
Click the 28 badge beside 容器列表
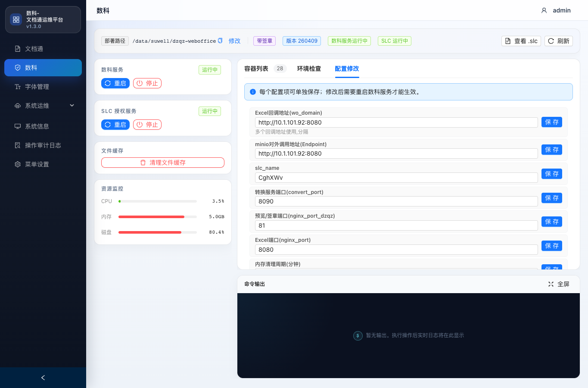pyautogui.click(x=280, y=69)
